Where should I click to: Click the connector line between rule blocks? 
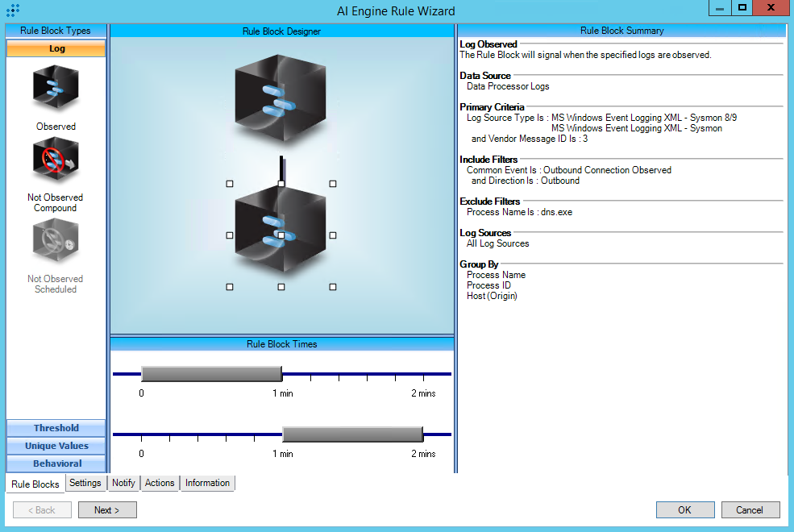(x=281, y=168)
